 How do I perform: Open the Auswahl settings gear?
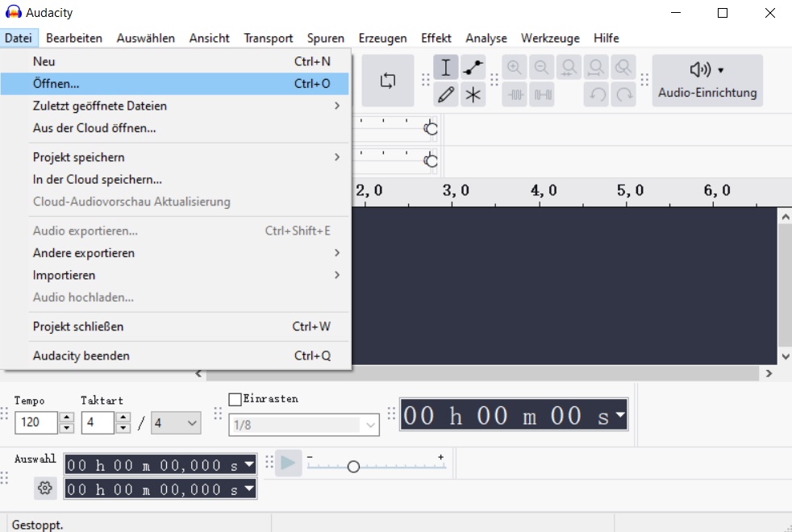(x=45, y=488)
